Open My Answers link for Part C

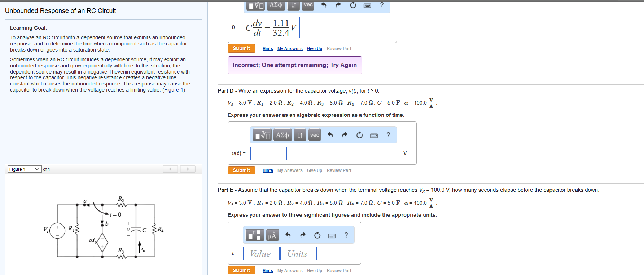[x=290, y=49]
